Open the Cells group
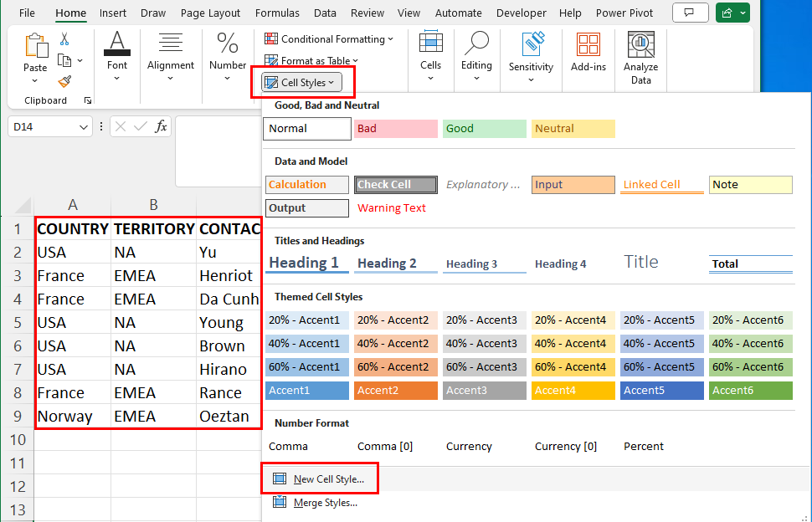The width and height of the screenshot is (812, 522). coord(430,55)
